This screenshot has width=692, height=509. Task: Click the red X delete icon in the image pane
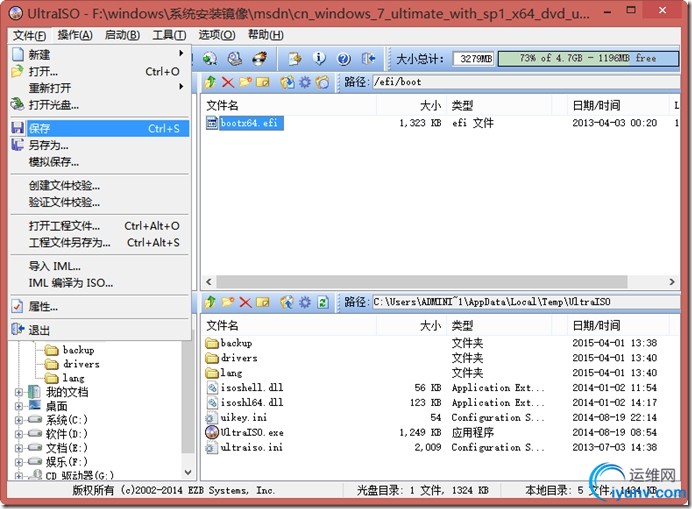(x=228, y=82)
